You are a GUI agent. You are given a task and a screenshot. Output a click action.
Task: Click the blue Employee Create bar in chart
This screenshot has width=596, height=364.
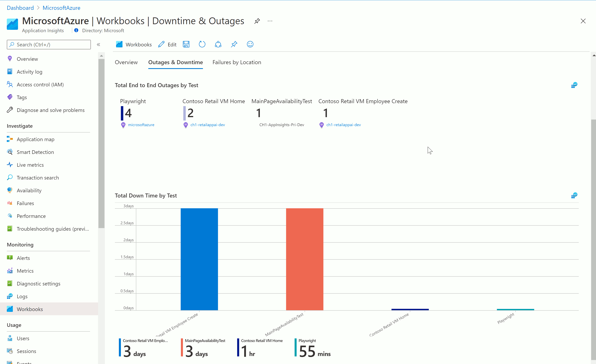tap(199, 259)
